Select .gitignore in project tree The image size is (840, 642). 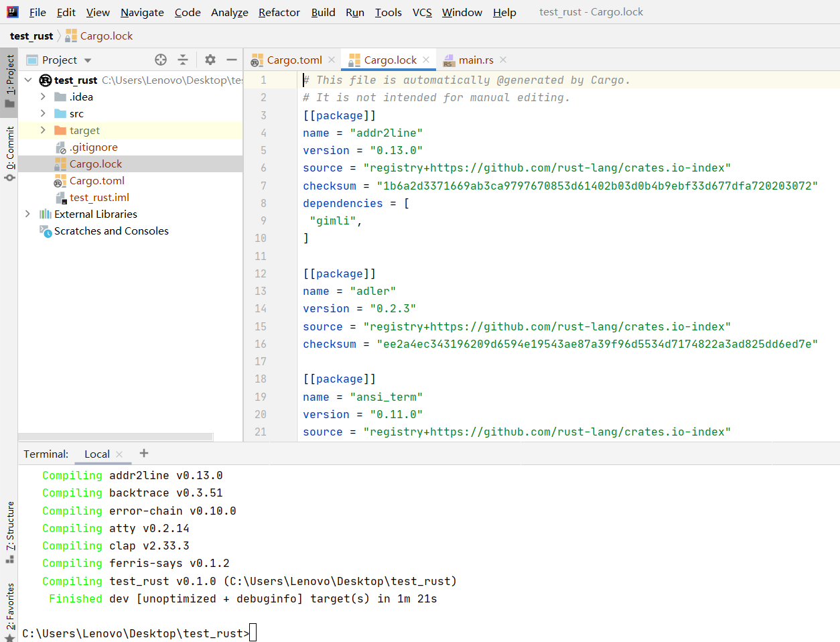(x=94, y=147)
